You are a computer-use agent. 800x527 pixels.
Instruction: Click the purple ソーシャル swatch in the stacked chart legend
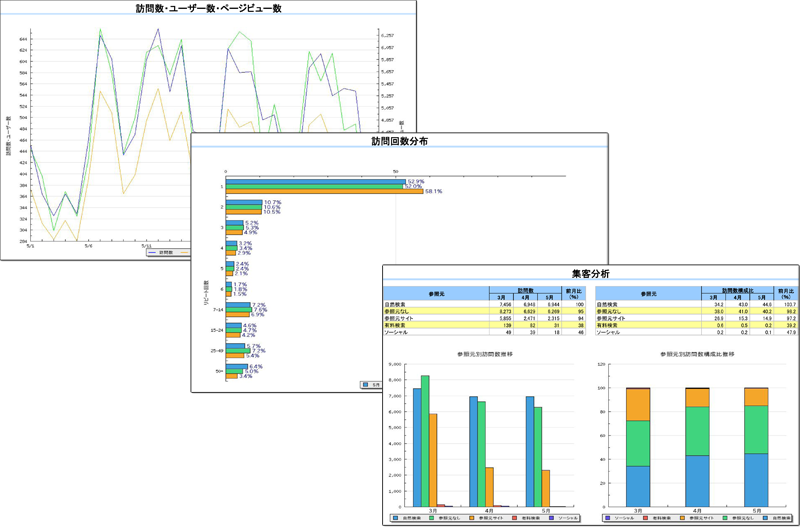pyautogui.click(x=607, y=518)
